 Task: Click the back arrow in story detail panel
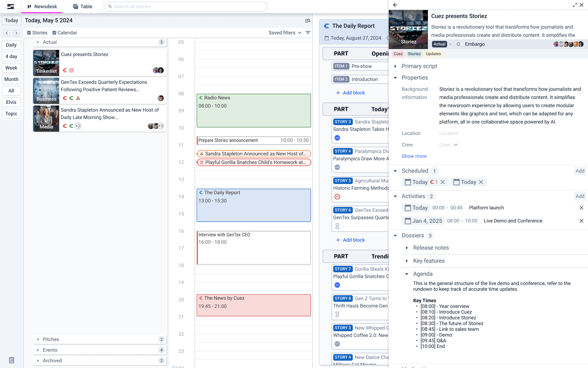tap(395, 5)
